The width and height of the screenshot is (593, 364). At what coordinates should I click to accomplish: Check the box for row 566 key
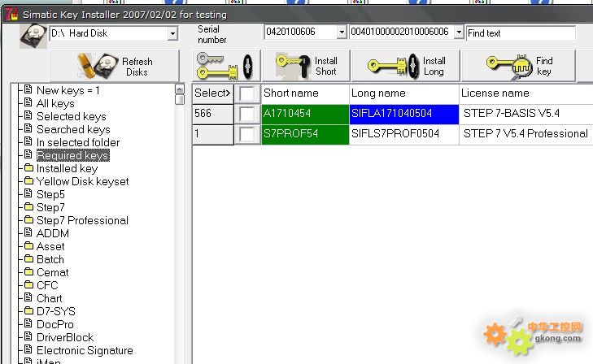coord(247,114)
